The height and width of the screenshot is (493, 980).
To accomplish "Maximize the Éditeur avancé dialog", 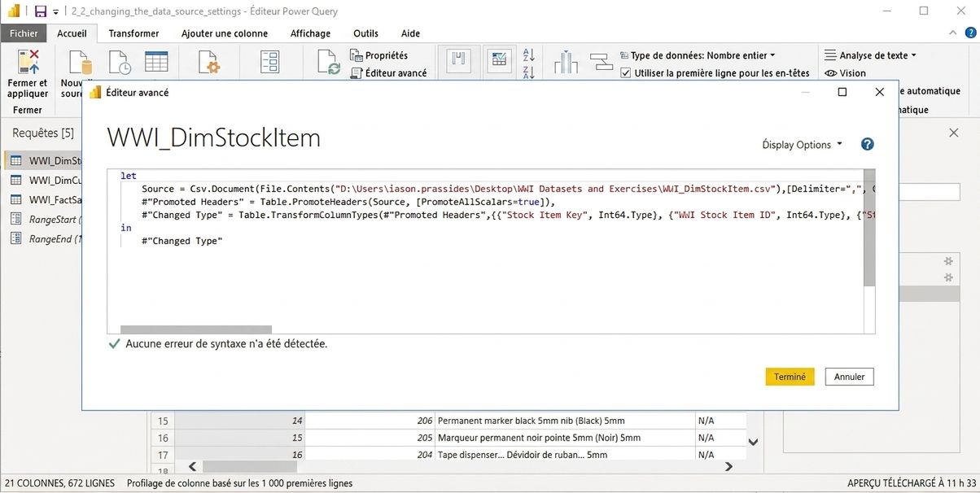I will coord(842,93).
